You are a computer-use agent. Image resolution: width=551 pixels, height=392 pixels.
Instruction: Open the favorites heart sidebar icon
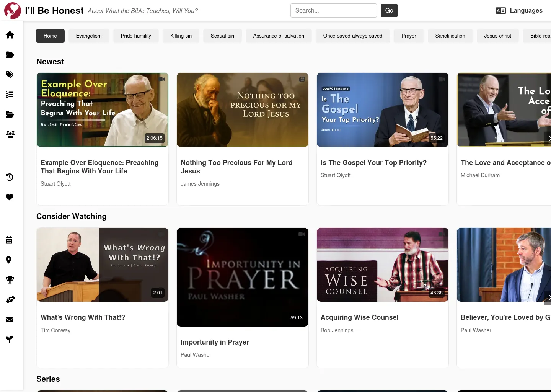10,197
